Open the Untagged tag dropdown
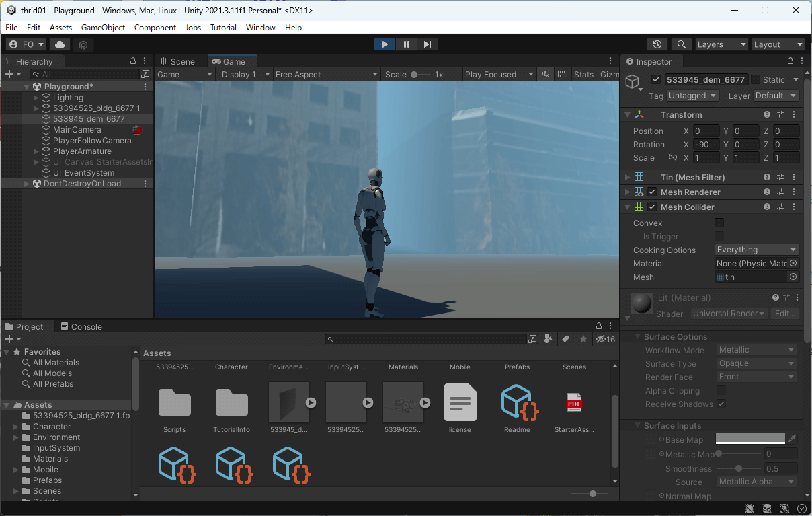The image size is (812, 516). tap(693, 96)
